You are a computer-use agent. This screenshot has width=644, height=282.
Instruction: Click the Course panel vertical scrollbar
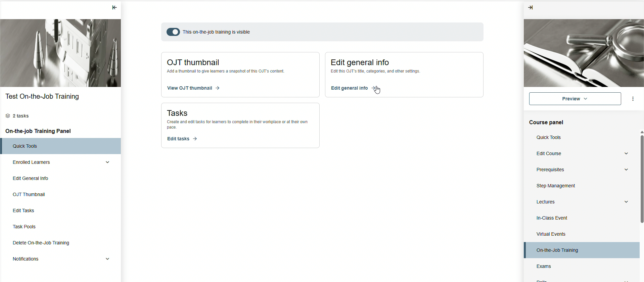click(x=642, y=178)
